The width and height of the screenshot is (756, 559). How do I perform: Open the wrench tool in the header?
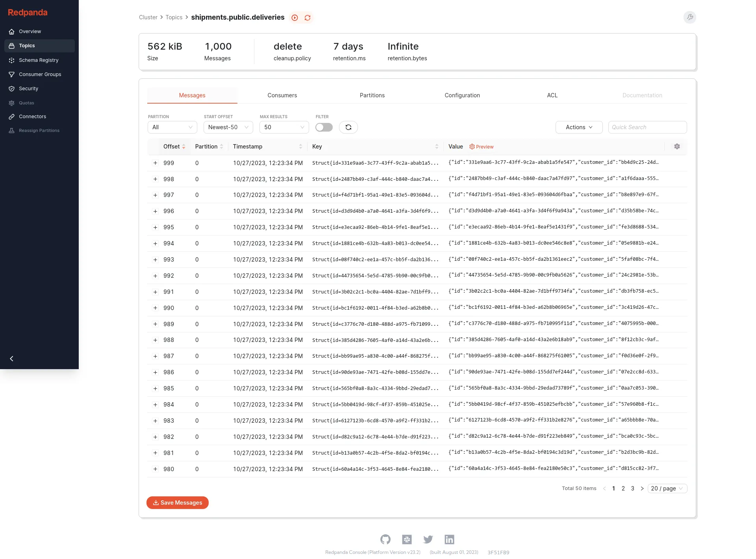point(689,17)
